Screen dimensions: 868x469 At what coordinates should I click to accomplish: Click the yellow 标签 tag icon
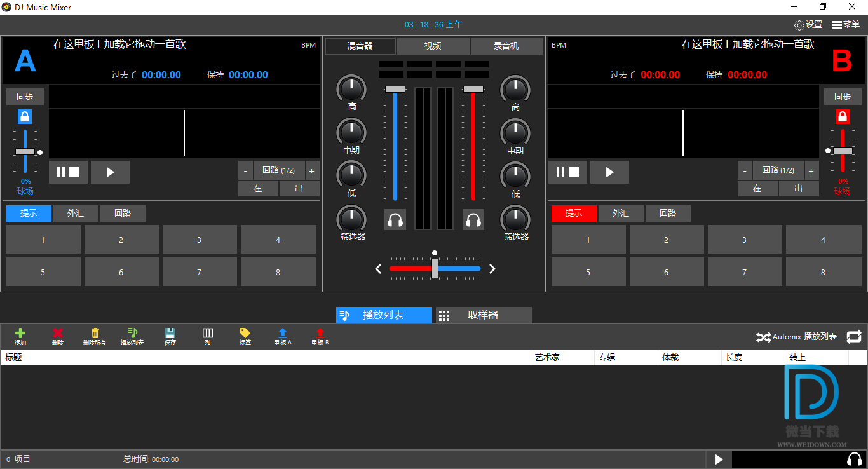[245, 333]
